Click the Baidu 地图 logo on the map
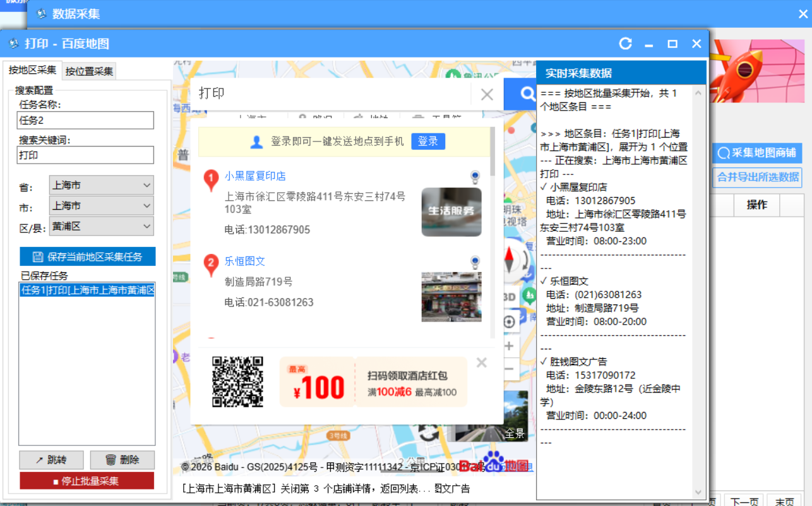The image size is (812, 506). pyautogui.click(x=493, y=463)
